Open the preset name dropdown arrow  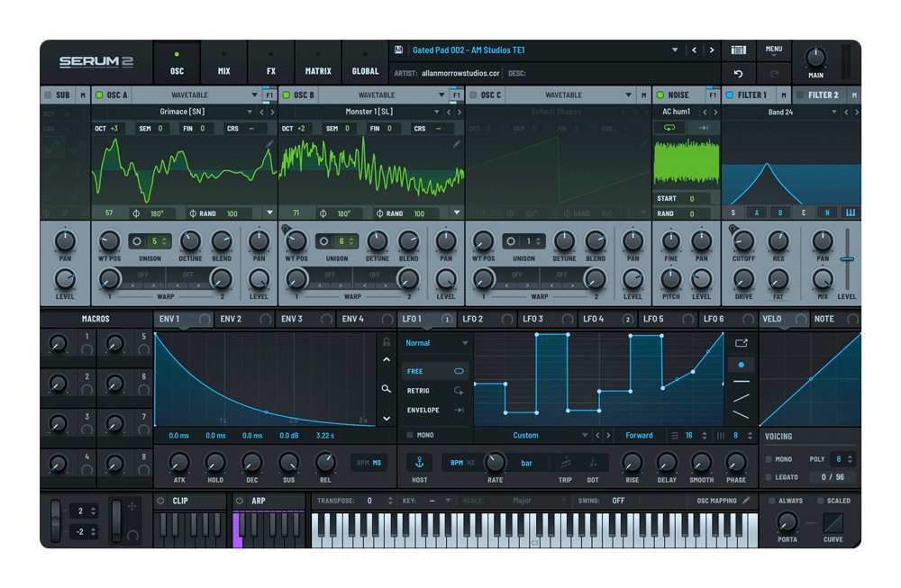tap(675, 50)
